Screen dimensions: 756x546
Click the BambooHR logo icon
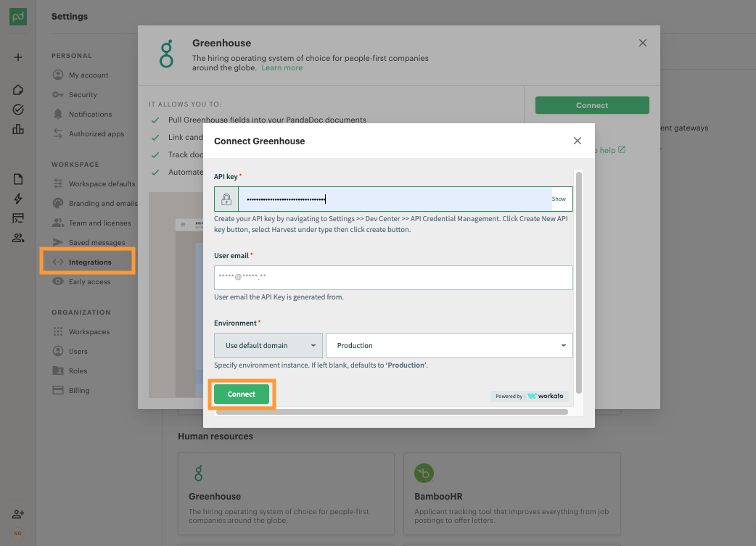tap(424, 473)
